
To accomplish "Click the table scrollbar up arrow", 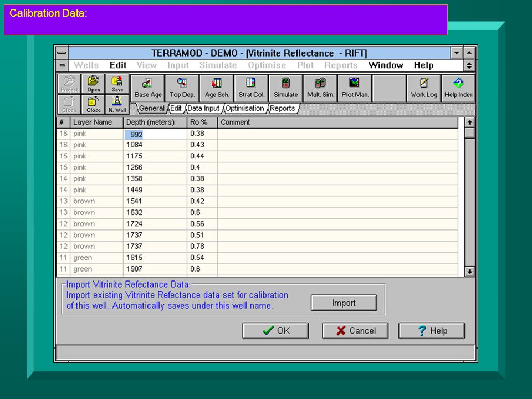I will coord(469,122).
